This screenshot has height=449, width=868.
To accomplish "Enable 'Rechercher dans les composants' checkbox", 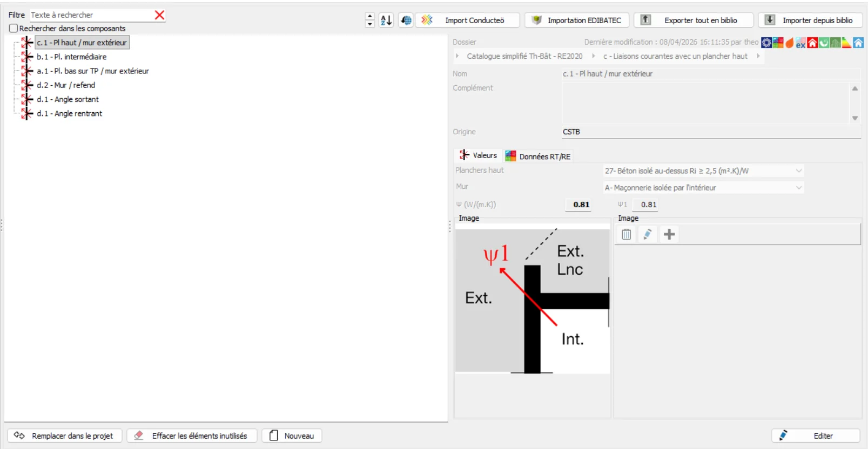I will 14,29.
